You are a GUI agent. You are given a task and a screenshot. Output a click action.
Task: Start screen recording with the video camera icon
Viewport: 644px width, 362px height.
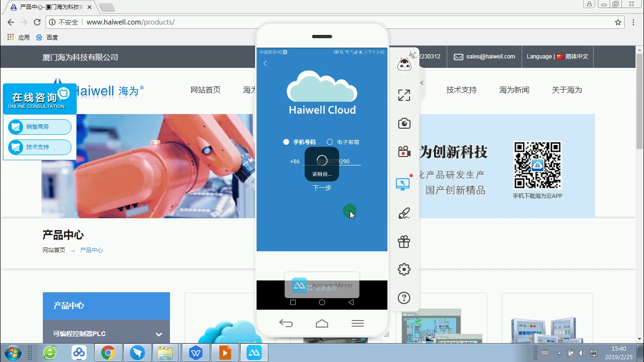pos(404,152)
